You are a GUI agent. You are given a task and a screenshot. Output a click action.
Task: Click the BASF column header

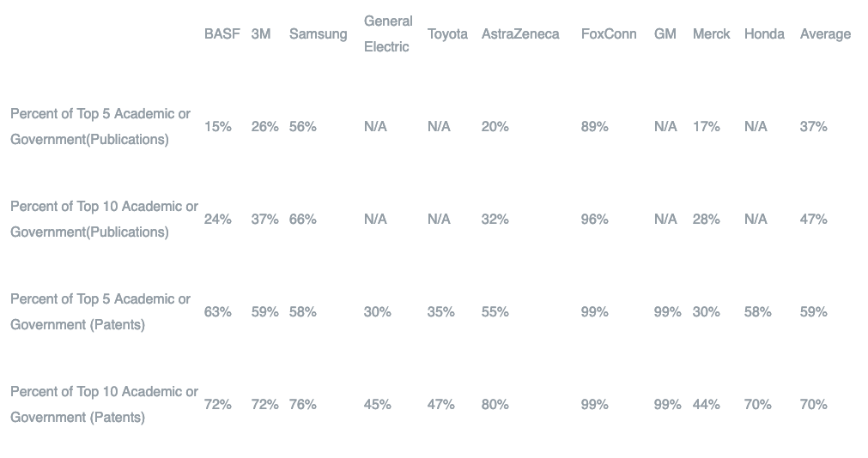(222, 33)
